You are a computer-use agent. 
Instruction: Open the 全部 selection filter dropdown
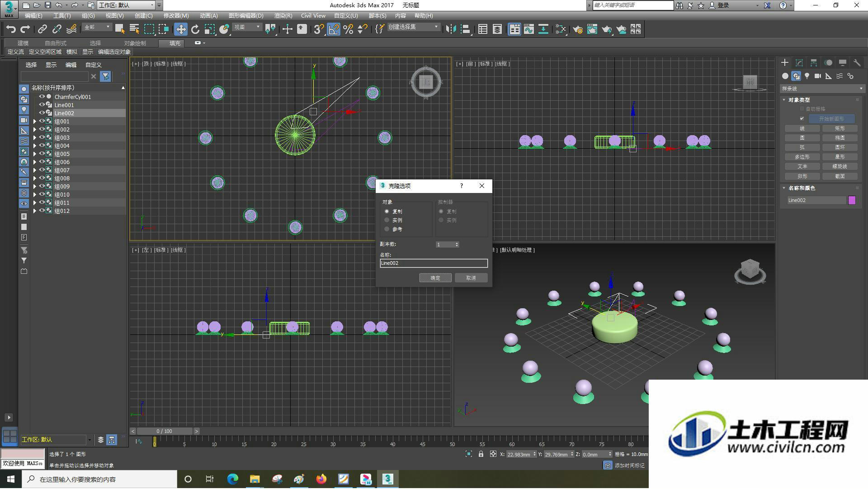[x=97, y=28]
